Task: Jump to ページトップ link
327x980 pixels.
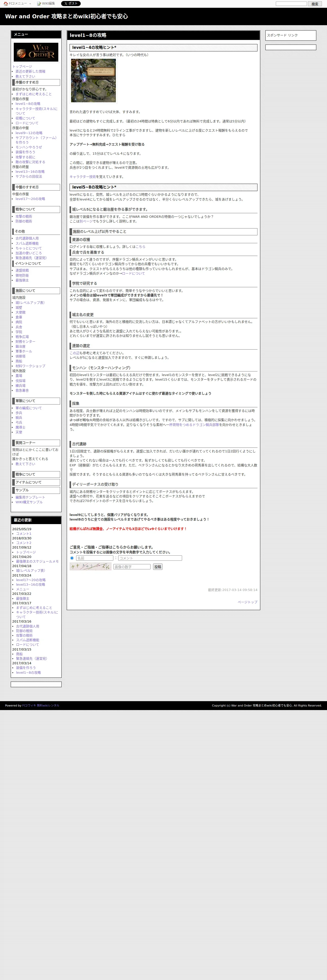Action: (x=248, y=602)
